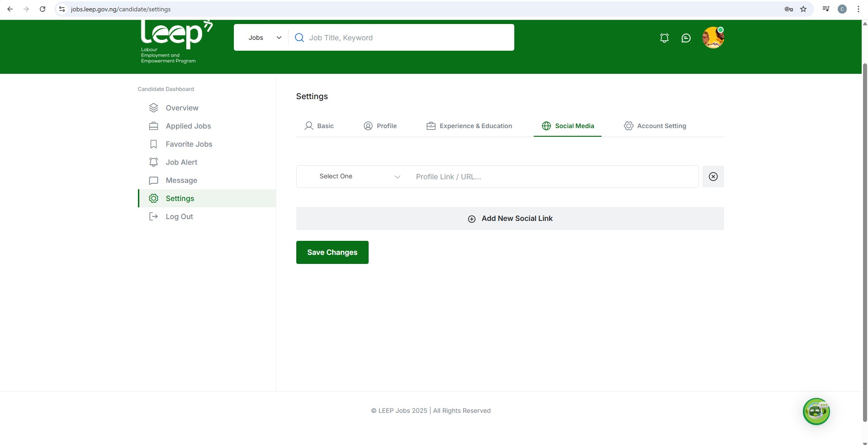The width and height of the screenshot is (868, 445).
Task: Go to the Account Setting tab
Action: point(655,126)
